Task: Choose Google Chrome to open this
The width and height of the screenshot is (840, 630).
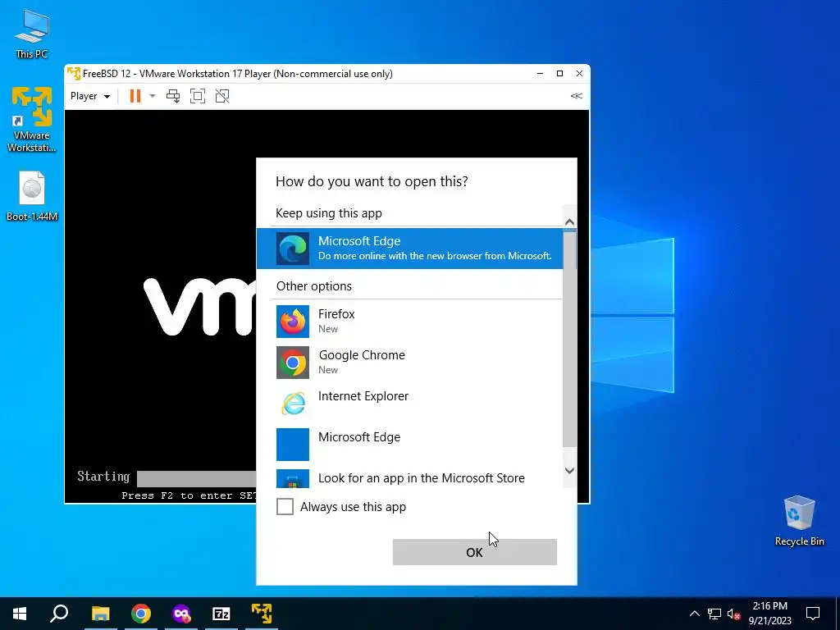Action: (x=410, y=362)
